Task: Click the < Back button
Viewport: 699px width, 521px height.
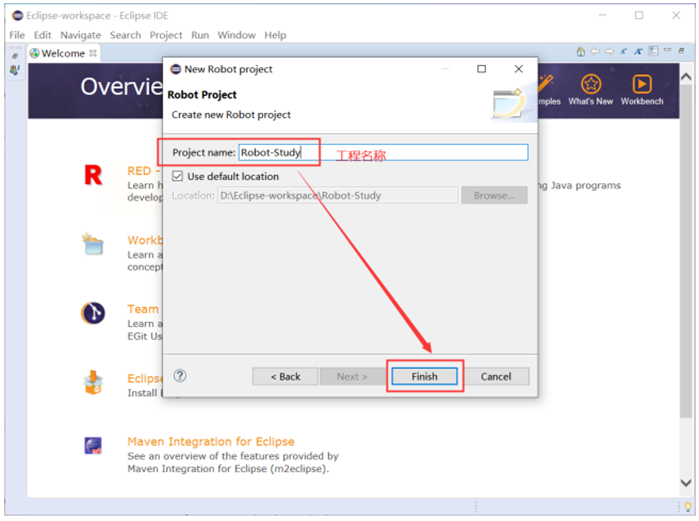Action: [x=285, y=376]
